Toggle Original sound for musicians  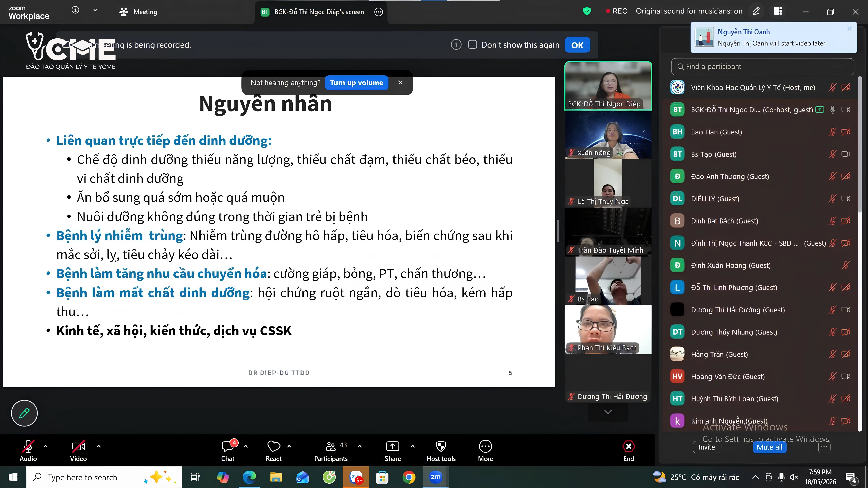click(689, 11)
